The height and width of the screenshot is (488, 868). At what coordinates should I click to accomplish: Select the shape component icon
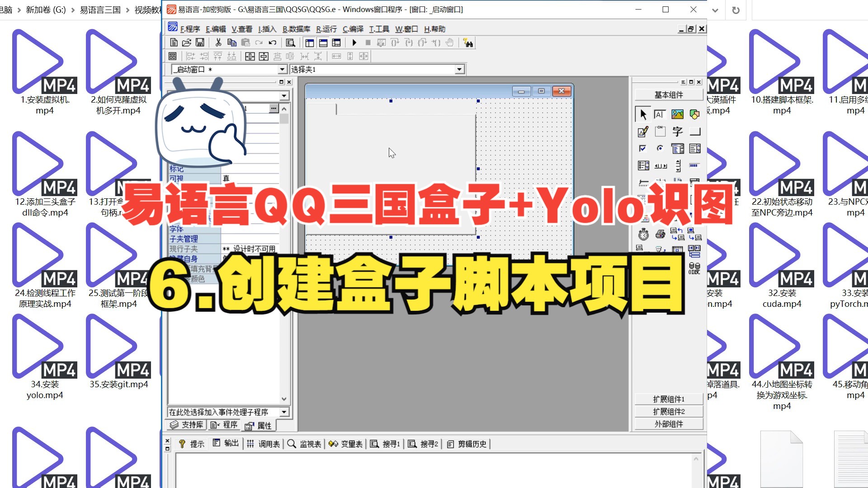(x=695, y=114)
